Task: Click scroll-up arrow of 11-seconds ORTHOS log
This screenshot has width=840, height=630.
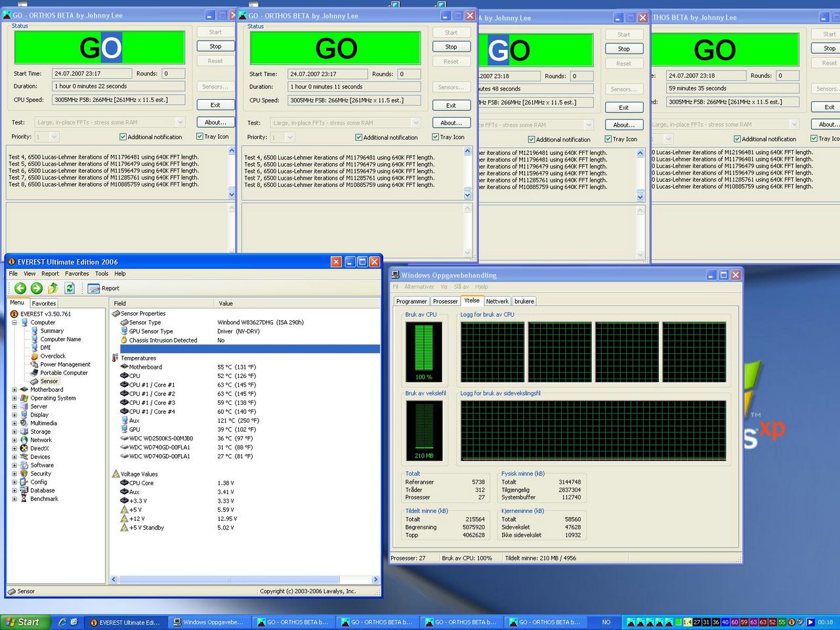Action: pyautogui.click(x=467, y=152)
